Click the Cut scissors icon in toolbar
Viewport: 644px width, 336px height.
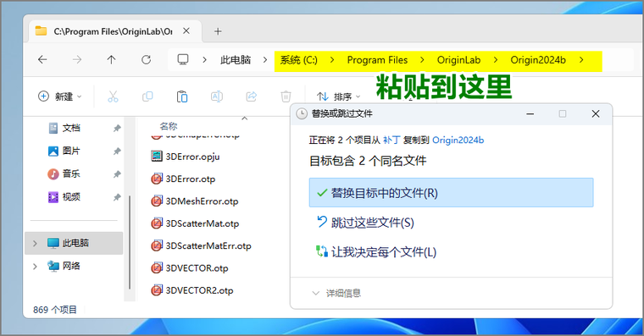tap(113, 96)
